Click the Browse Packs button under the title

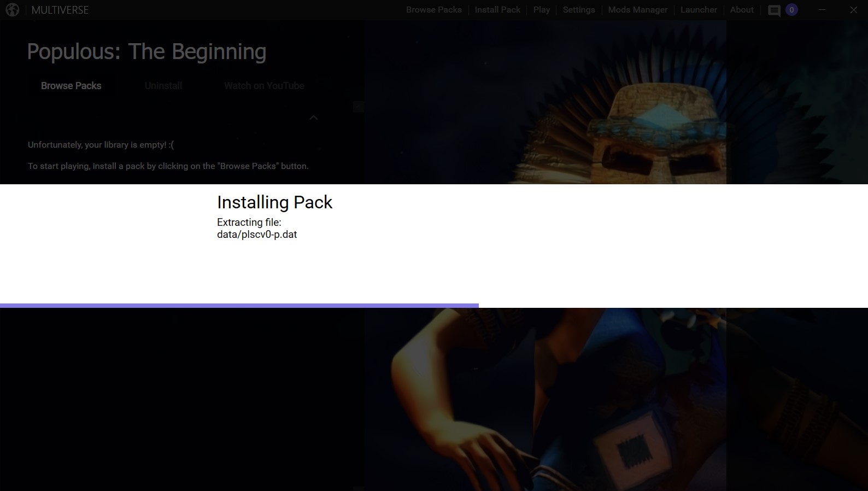[71, 86]
